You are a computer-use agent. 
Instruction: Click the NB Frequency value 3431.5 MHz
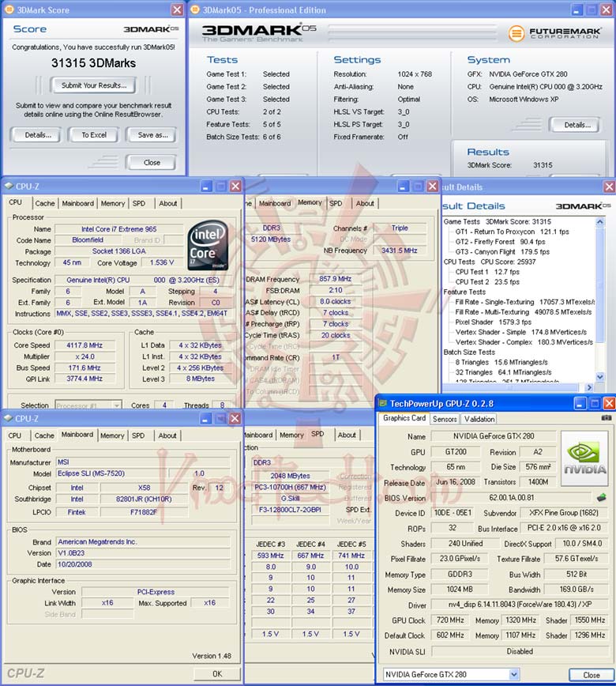(x=399, y=251)
